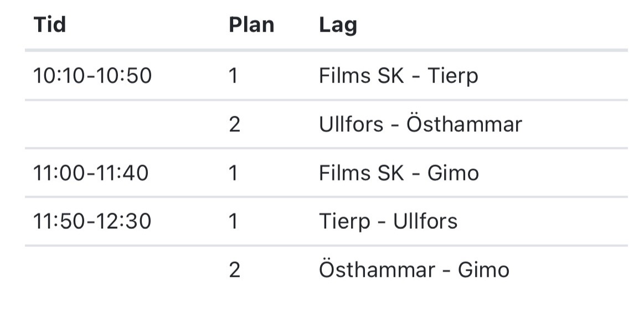Click plan 1 for Films SK - Gimo
The image size is (644, 316).
(233, 173)
